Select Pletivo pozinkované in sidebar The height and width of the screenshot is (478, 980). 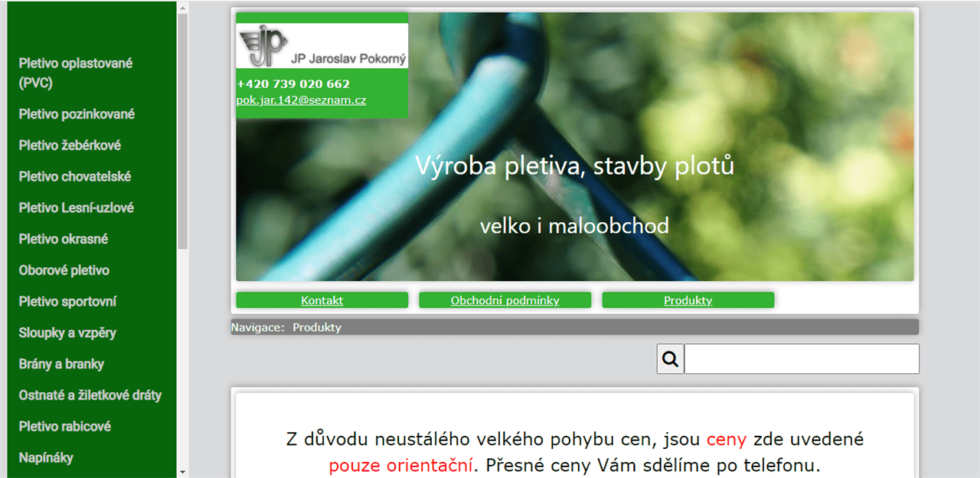coord(77,114)
